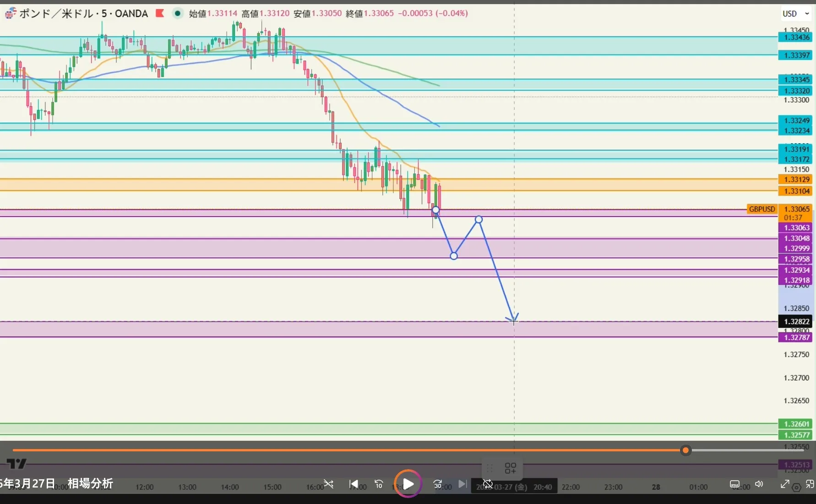This screenshot has width=816, height=504.
Task: Click the 14:00 time axis label
Action: (230, 487)
